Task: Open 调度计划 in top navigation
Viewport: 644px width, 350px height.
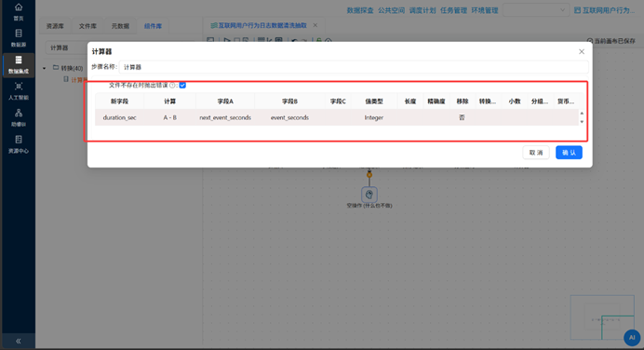Action: (423, 10)
